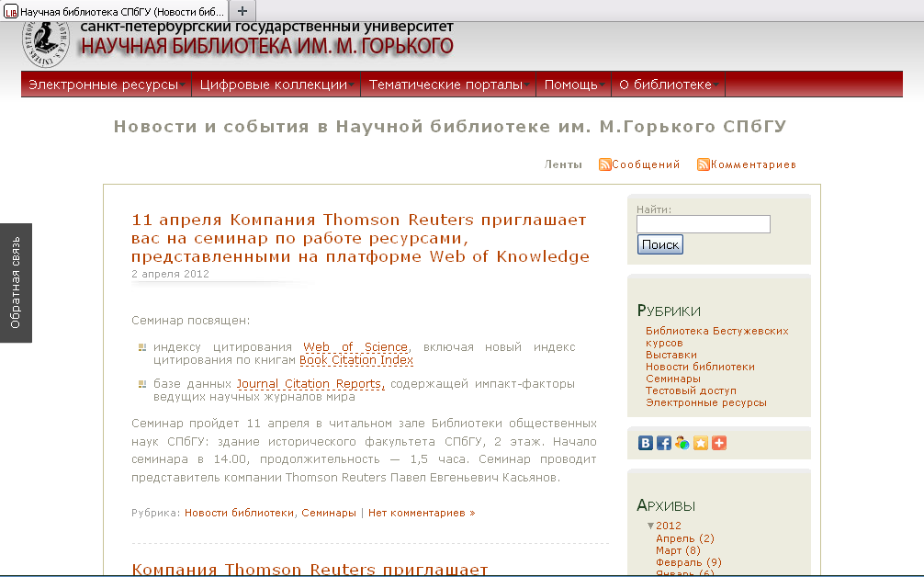Open Новости библиотеки category below article

tap(239, 513)
